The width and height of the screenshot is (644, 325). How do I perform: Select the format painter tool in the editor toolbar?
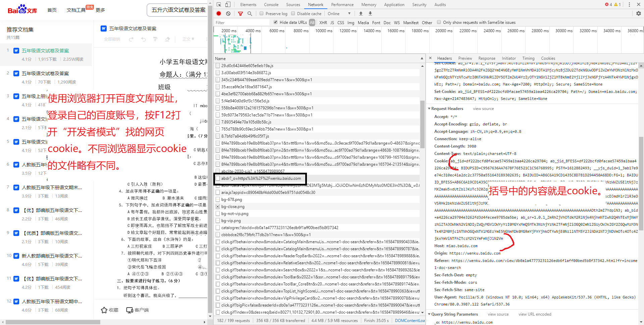(x=155, y=39)
